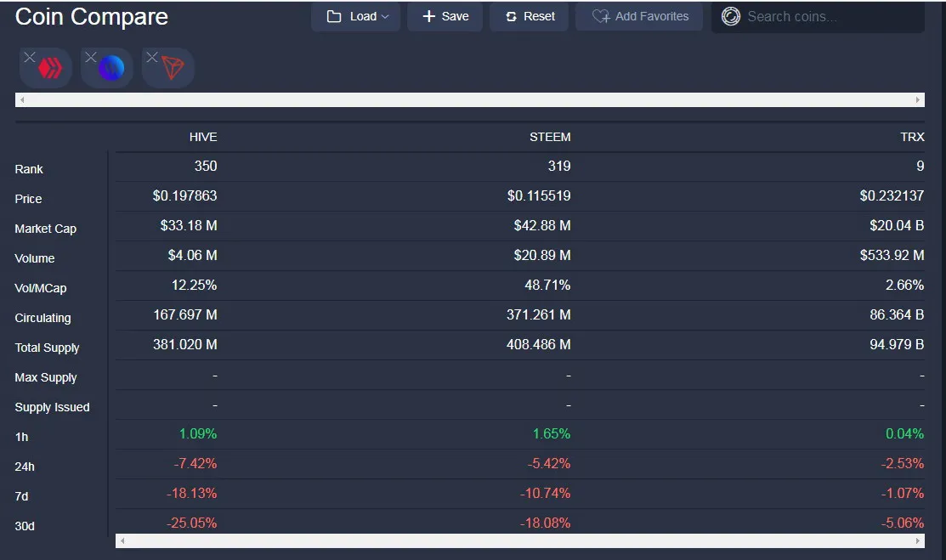Click the Reset button
This screenshot has width=946, height=560.
point(530,16)
